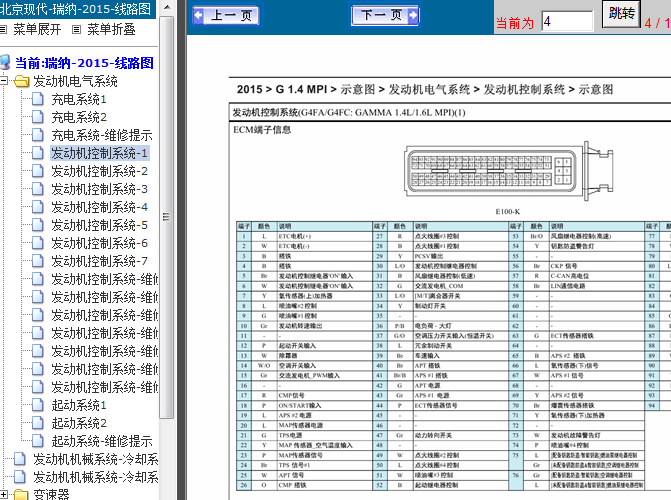The width and height of the screenshot is (671, 500).
Task: Expand the 变速器 tree node
Action: [4, 494]
